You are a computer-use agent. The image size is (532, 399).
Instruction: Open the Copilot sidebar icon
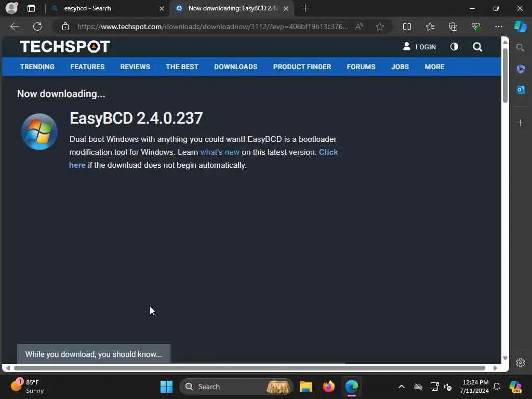pos(521,26)
